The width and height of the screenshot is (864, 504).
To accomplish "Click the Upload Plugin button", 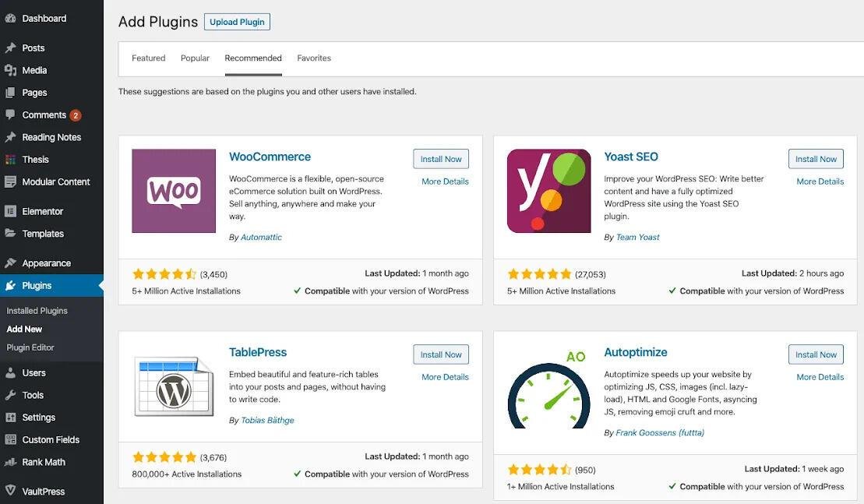I will pos(236,21).
